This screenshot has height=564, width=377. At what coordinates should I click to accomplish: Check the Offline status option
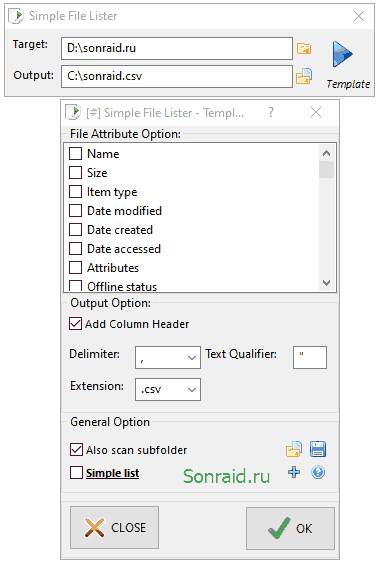coord(76,286)
